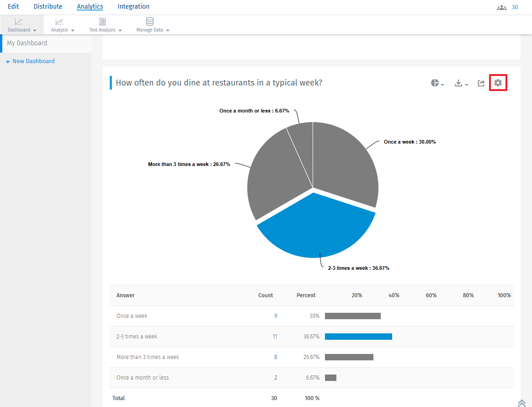Expand the Manage Data dropdown

(167, 30)
